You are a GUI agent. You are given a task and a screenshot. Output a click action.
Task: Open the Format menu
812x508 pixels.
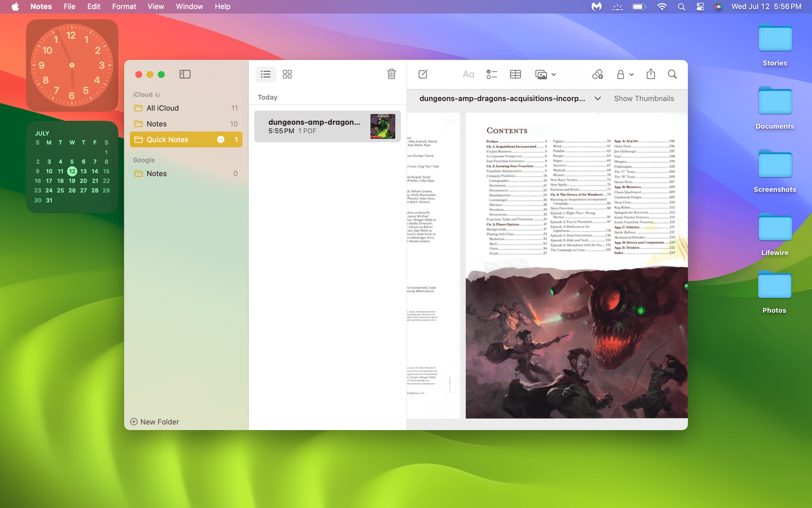click(124, 6)
